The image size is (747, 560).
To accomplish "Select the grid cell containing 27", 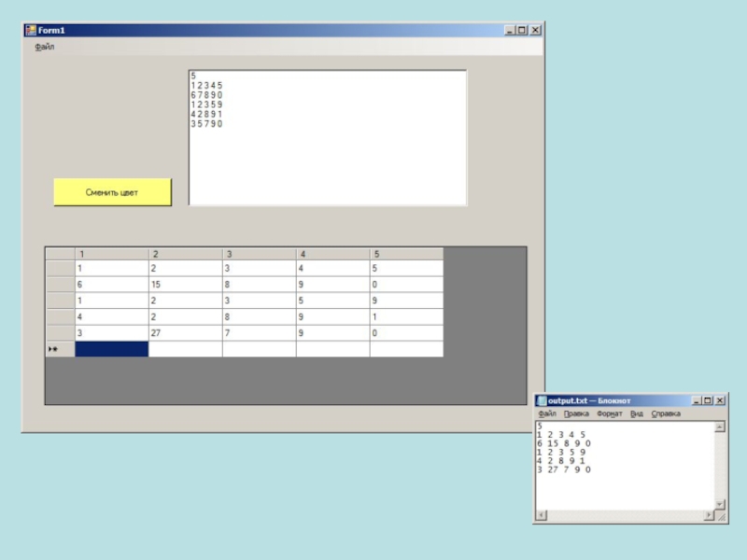I will pos(185,333).
